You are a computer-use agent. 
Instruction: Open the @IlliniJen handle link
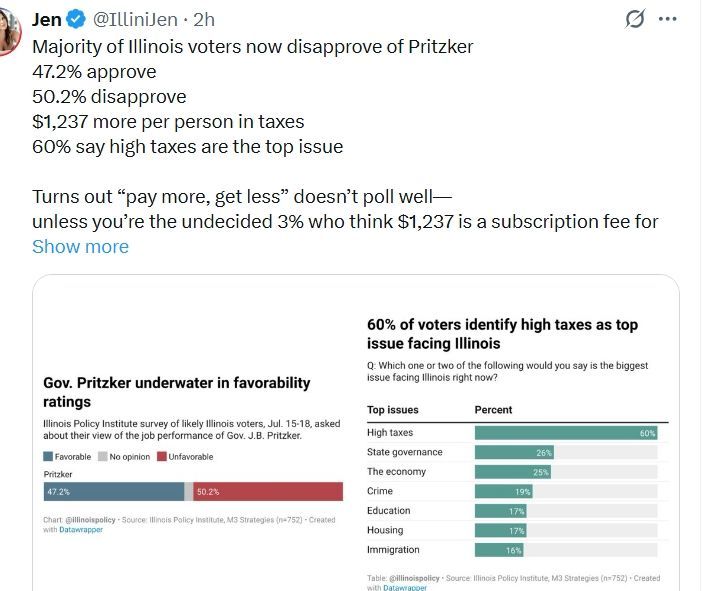point(139,19)
